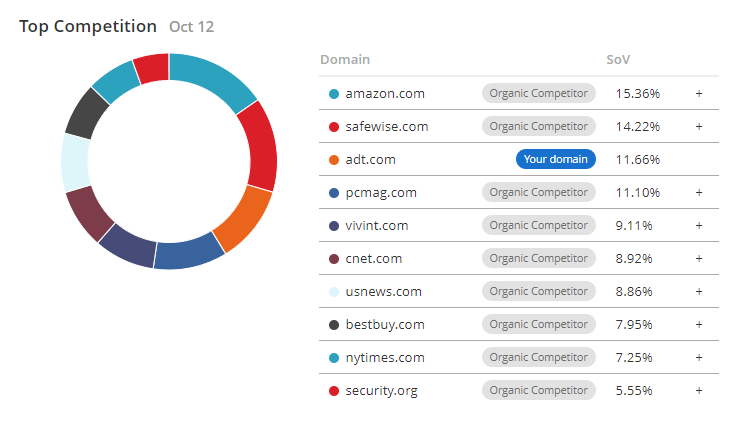Click Organic Competitor tag for safewise.com
747x427 pixels.
[539, 127]
